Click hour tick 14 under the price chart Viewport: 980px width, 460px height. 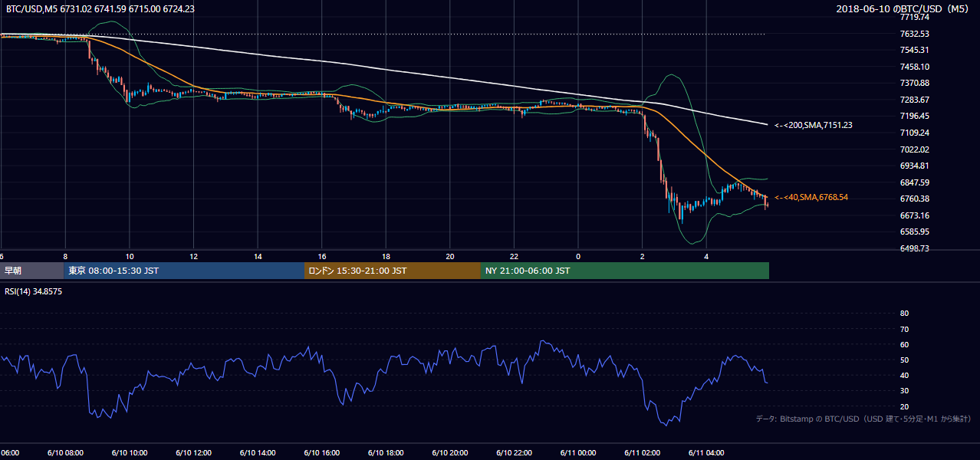coord(258,256)
